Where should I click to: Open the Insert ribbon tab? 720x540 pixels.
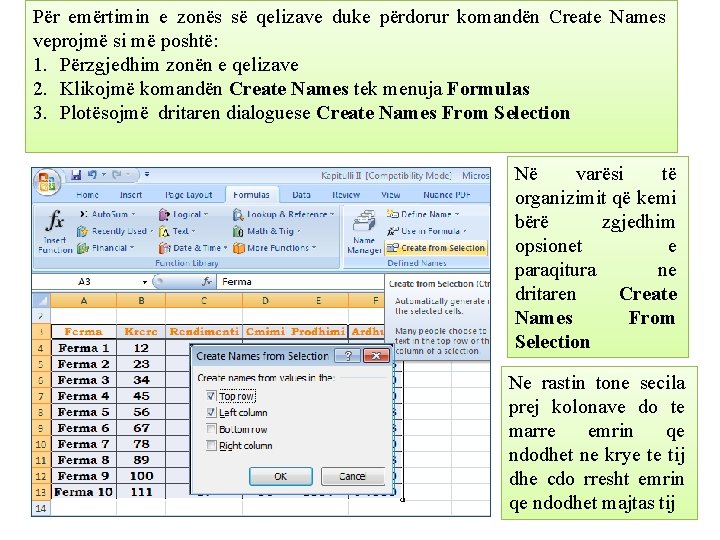pos(131,195)
